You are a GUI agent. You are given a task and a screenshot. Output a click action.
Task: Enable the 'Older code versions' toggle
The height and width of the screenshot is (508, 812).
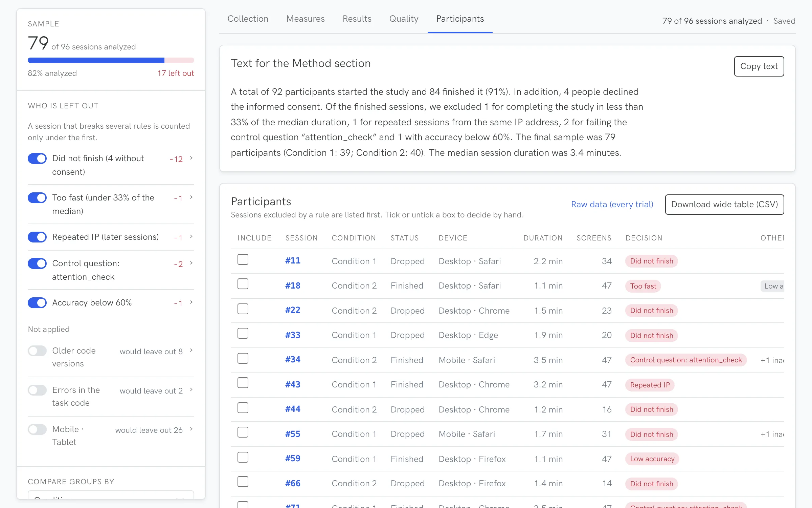tap(37, 351)
